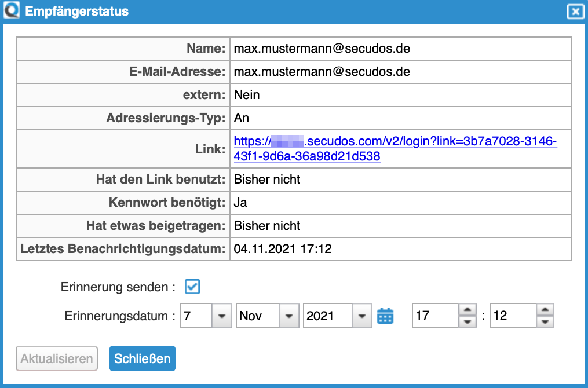Click the day field showing 7
Viewport: 588px width, 388px height.
click(196, 316)
